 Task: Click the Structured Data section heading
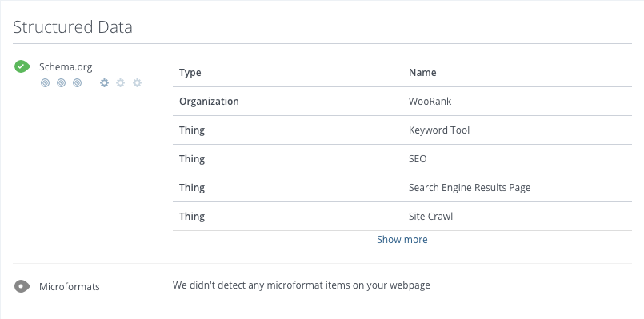(x=73, y=27)
